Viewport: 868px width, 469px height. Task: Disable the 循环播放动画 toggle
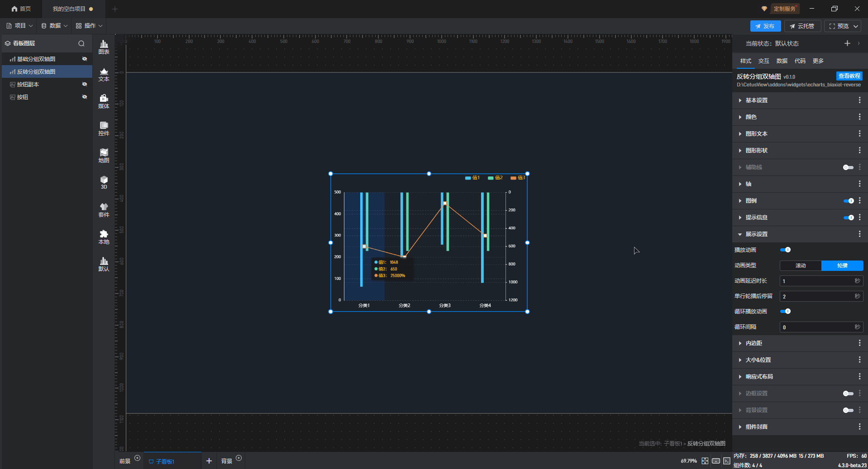coord(785,311)
